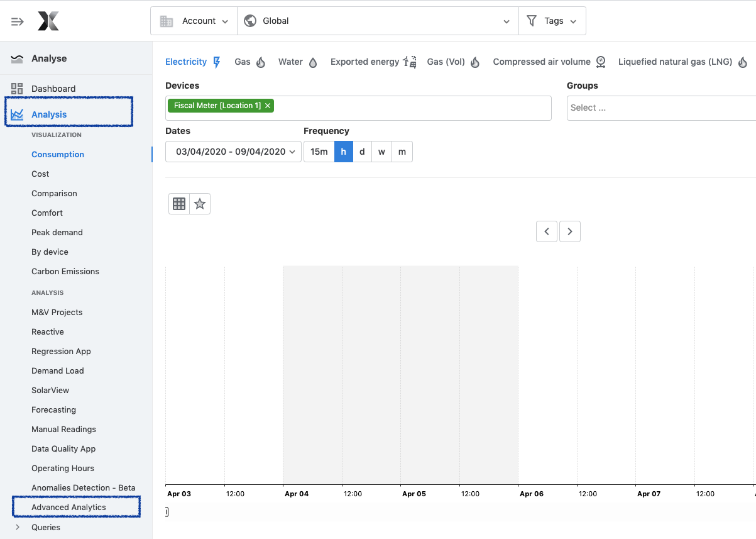Open the Peak demand view

(x=57, y=232)
